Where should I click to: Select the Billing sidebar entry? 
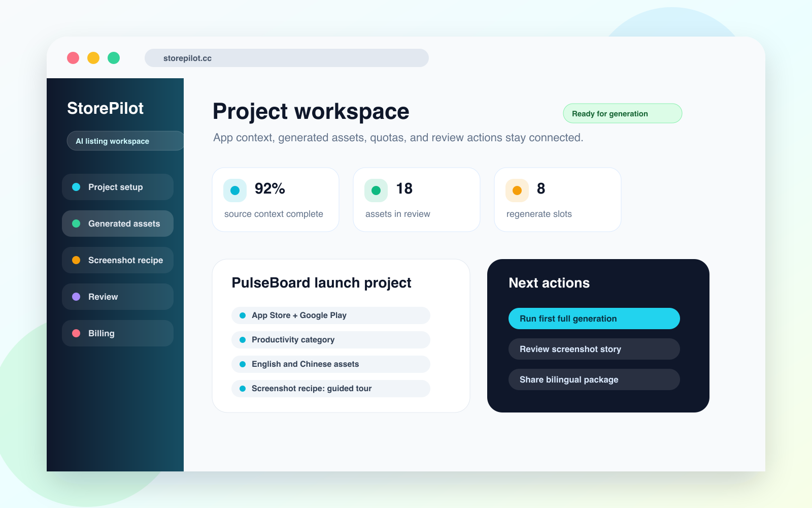pyautogui.click(x=118, y=333)
